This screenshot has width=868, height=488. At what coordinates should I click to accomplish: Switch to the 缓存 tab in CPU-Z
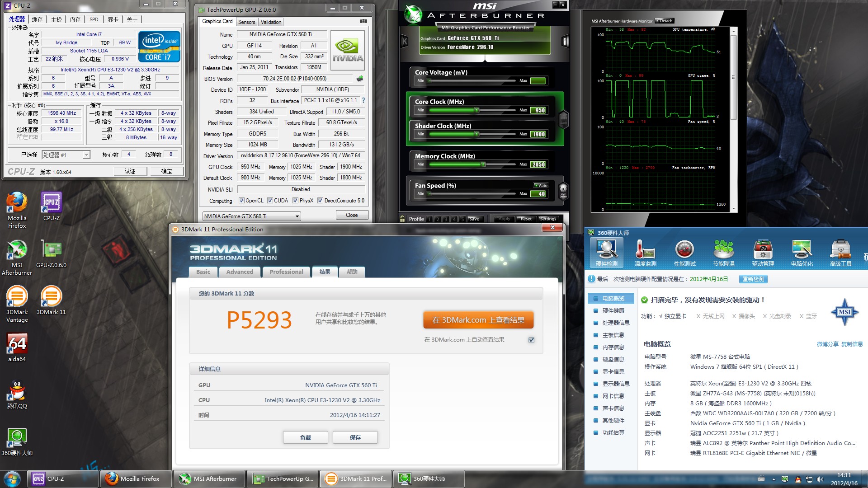pyautogui.click(x=37, y=19)
